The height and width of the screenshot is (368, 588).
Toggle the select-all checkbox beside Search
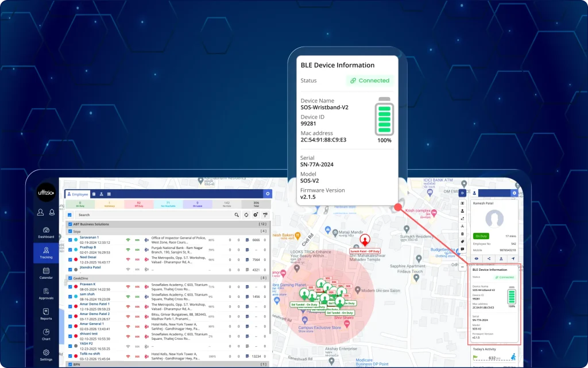tap(69, 215)
